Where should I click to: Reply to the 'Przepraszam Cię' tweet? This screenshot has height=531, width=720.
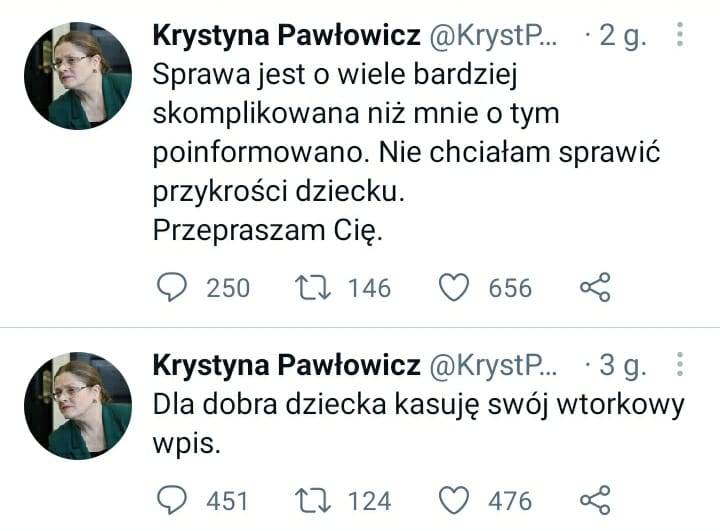[174, 289]
